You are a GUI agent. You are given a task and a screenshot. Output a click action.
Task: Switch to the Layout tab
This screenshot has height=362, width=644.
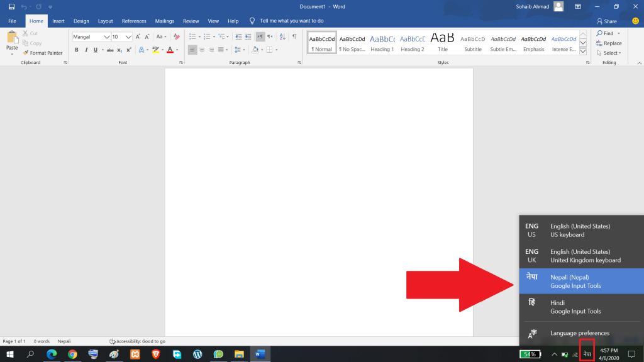105,21
